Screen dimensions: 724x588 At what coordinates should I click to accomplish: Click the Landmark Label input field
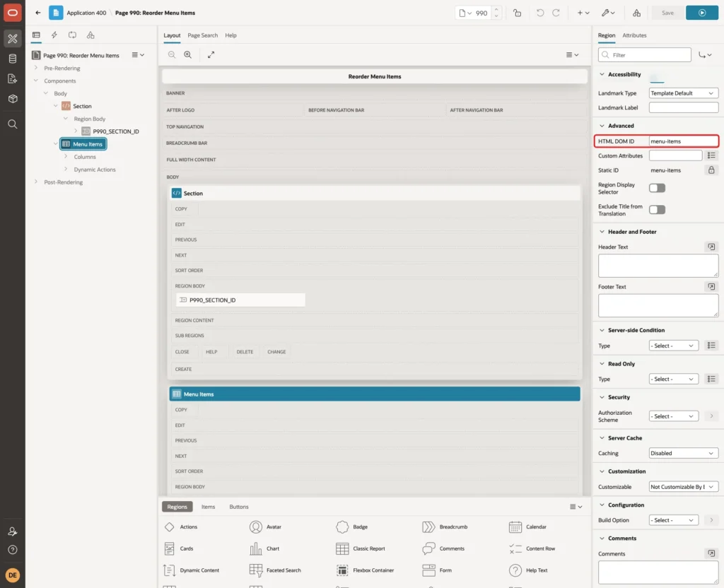coord(684,107)
